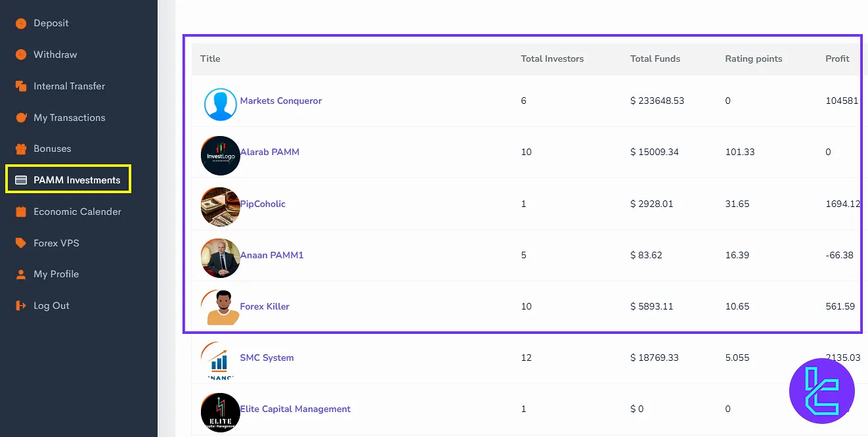Open the Alarab PAMM link
This screenshot has height=437, width=868.
click(x=270, y=152)
